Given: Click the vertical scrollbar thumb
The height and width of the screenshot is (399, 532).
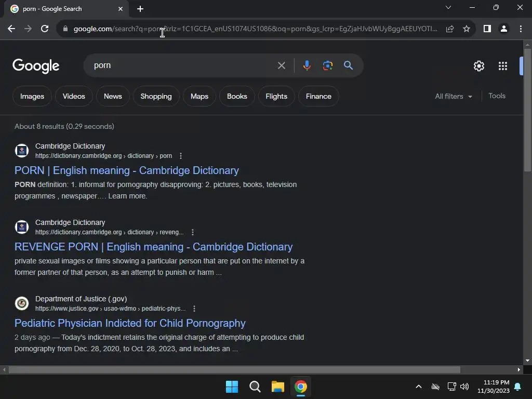Looking at the screenshot, I should pyautogui.click(x=527, y=110).
